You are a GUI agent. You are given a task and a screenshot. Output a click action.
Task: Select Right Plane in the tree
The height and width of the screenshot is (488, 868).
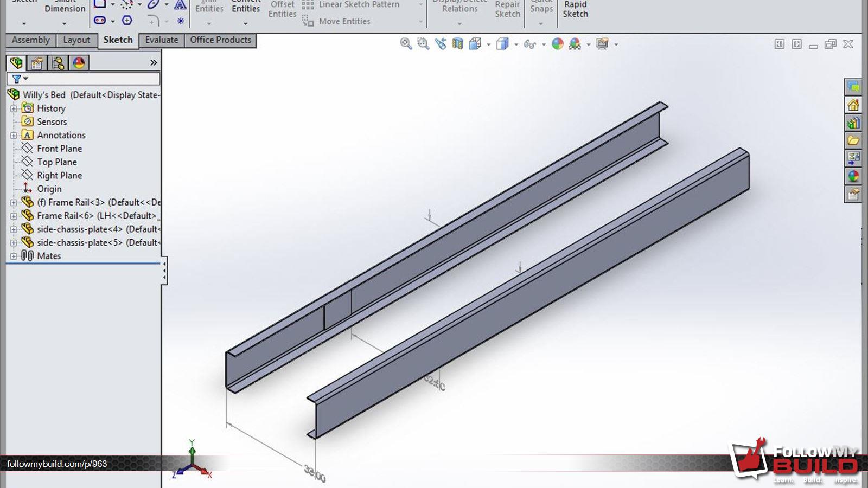pos(52,175)
